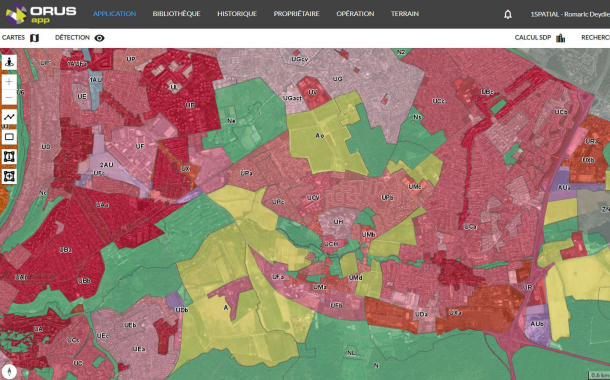
Task: Open the CARTES map icon
Action: click(35, 38)
